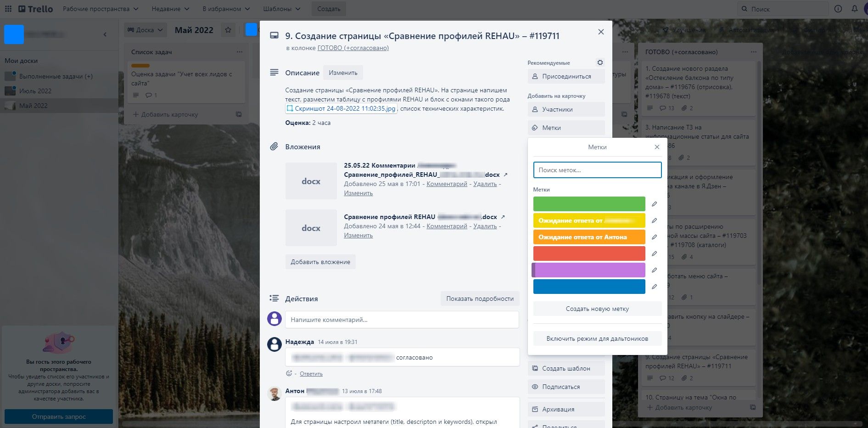Viewport: 868px width, 428px height.
Task: Click Показать подробности
Action: coord(480,298)
